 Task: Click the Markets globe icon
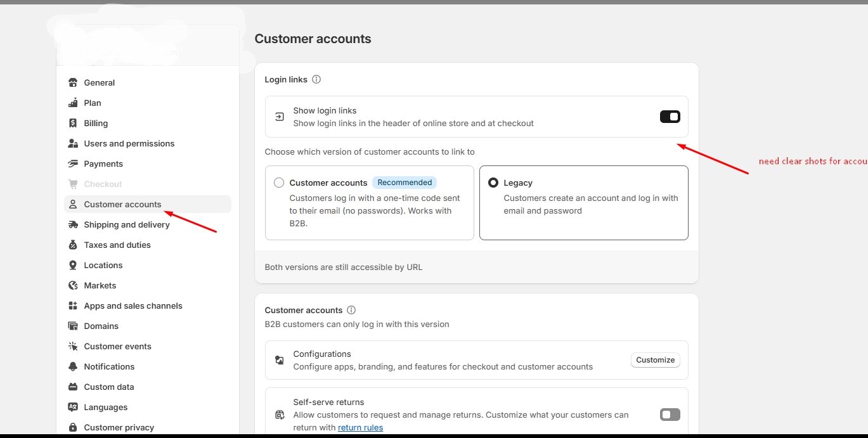[73, 285]
